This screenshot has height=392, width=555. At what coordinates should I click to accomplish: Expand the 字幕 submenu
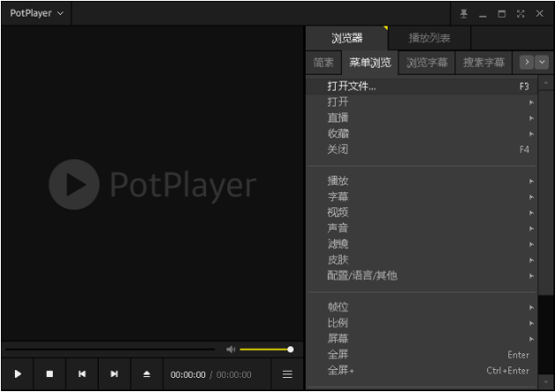coord(422,197)
